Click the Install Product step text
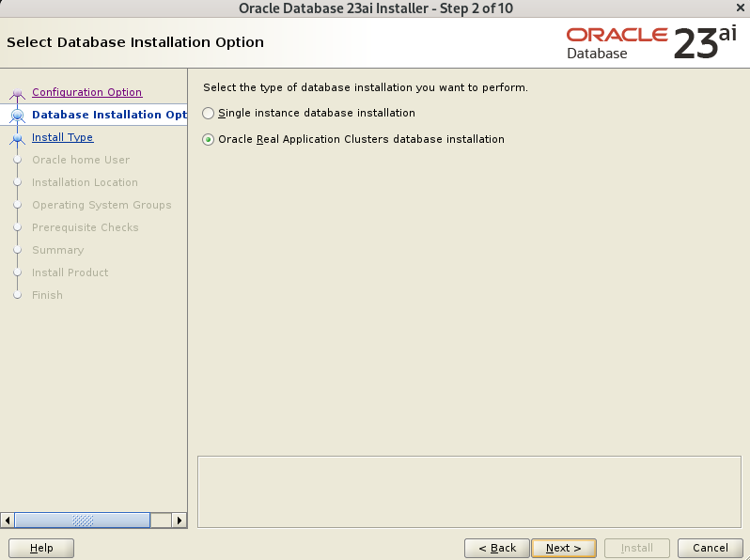The image size is (750, 560). point(70,272)
